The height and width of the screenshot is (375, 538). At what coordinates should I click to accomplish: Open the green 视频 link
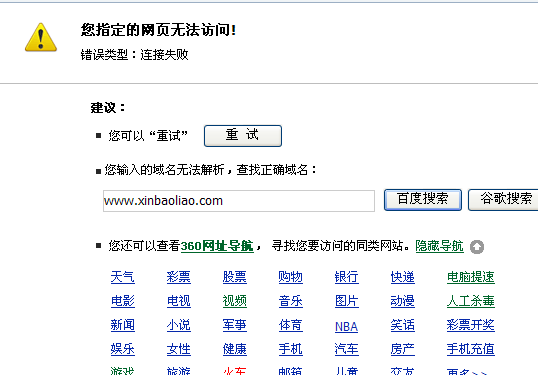pyautogui.click(x=235, y=301)
